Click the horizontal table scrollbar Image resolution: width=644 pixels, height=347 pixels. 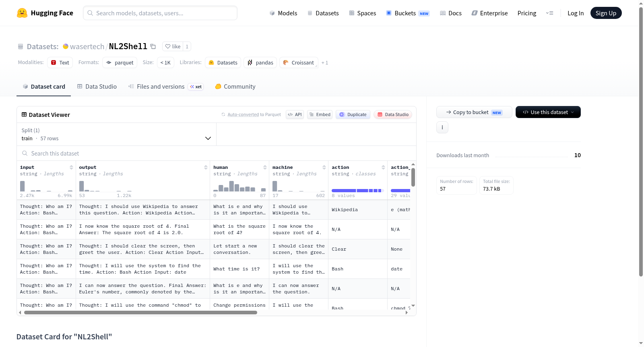click(140, 312)
